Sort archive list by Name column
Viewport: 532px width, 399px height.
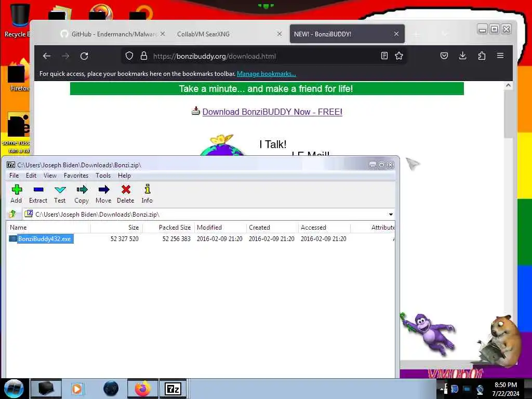[48, 228]
